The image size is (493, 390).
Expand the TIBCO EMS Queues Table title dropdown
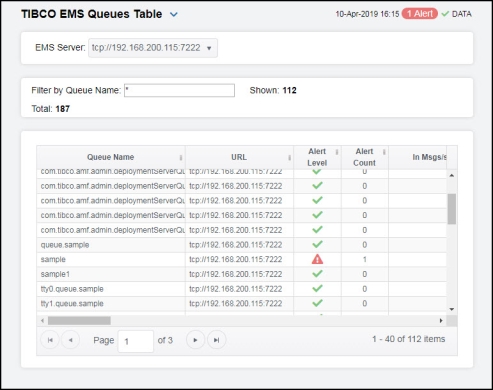174,14
